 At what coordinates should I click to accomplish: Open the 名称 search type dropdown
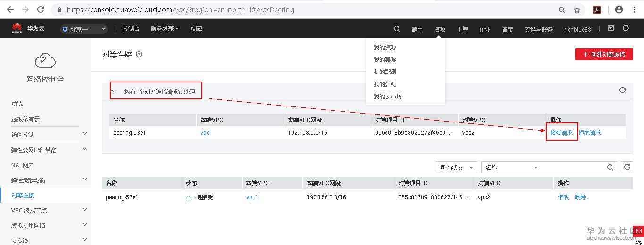coord(512,167)
